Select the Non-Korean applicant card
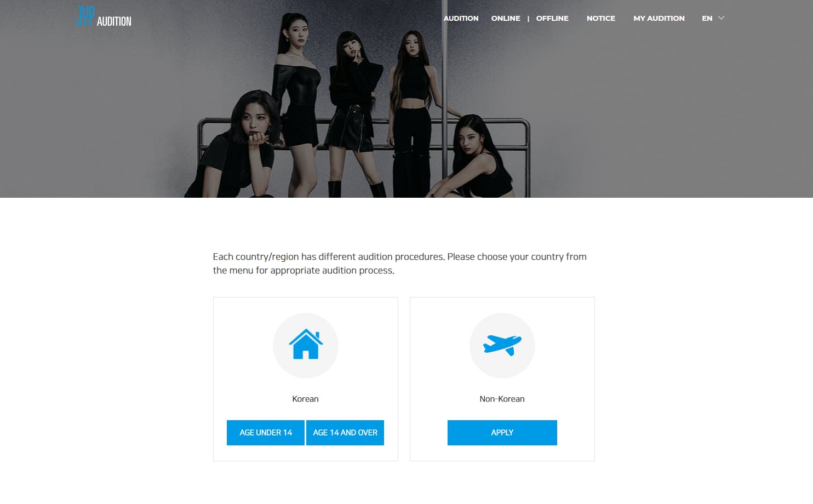 [x=502, y=379]
